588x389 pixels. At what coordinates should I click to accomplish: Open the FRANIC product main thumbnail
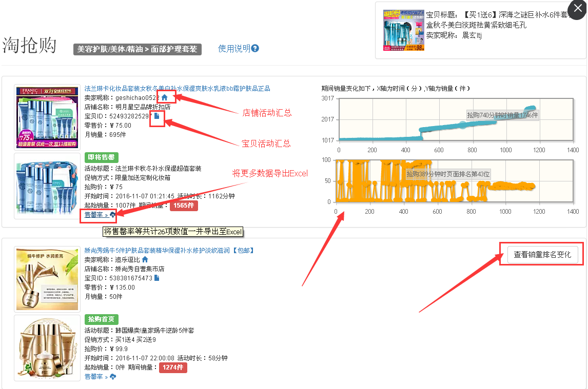tap(47, 117)
